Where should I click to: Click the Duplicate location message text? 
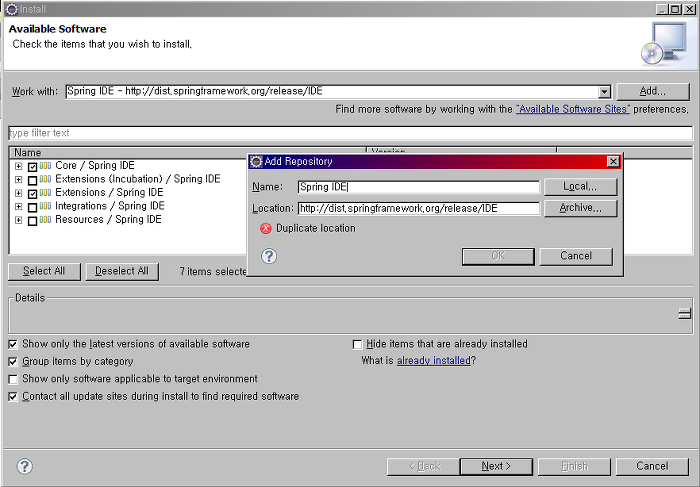click(x=316, y=229)
